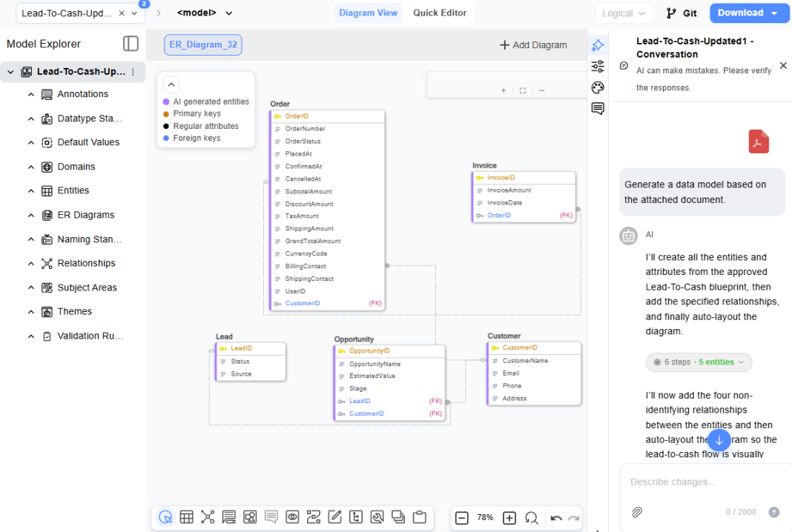Undo the last diagram action
Viewport: 792px width, 532px height.
(x=556, y=519)
